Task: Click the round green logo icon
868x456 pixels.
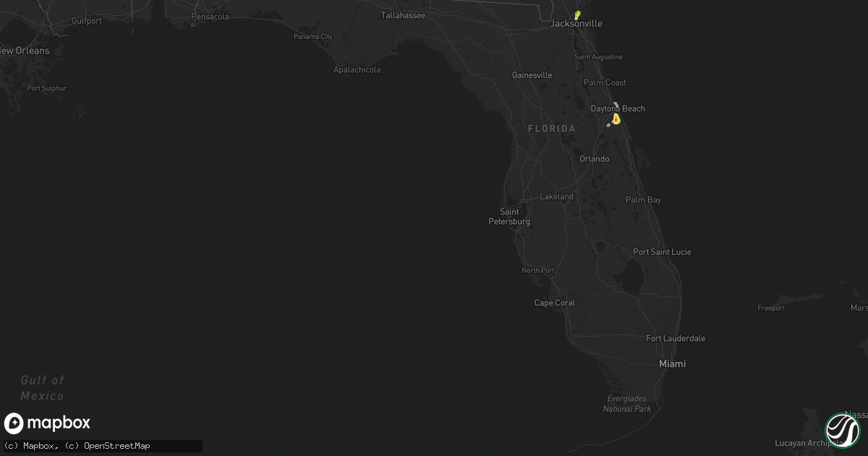Action: click(842, 430)
